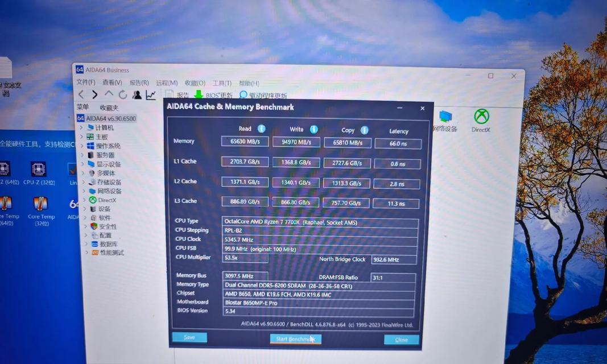Click the up-level arrow in AIDA64 toolbar
607x364 pixels.
pyautogui.click(x=109, y=94)
